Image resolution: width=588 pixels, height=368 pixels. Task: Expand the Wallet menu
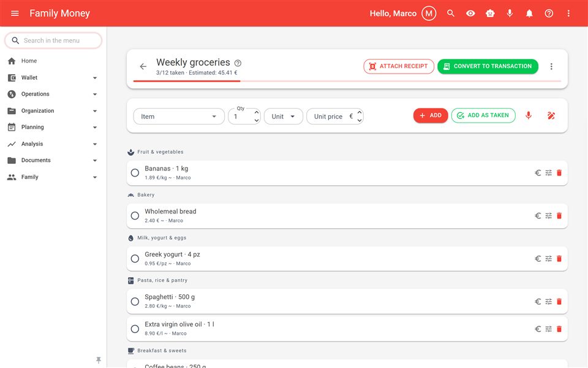click(x=53, y=78)
